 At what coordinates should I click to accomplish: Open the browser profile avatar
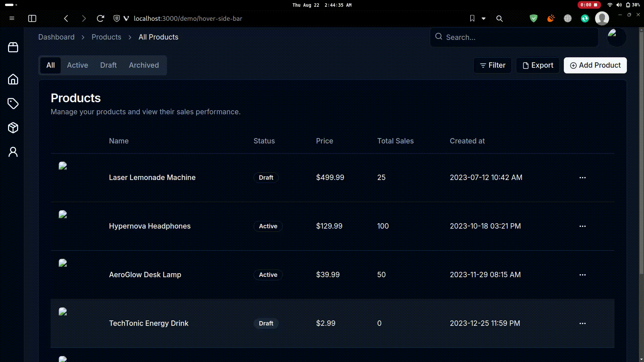coord(602,18)
